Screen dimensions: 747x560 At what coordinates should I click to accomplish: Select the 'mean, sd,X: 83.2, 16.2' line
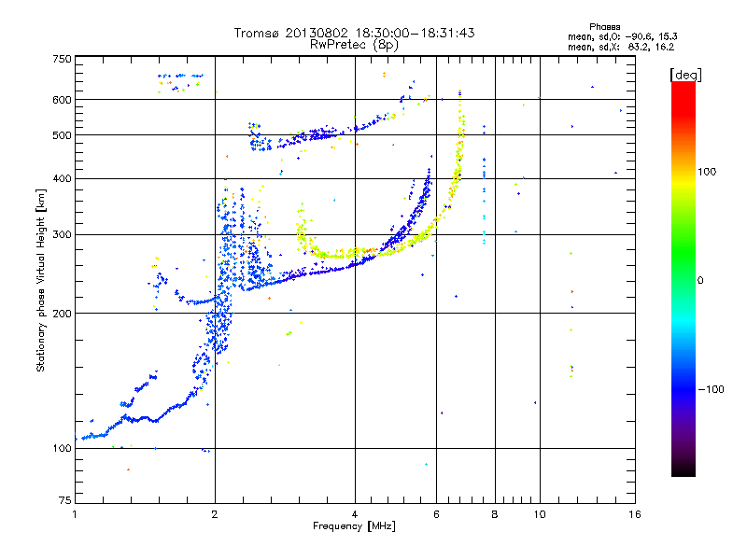(x=621, y=47)
